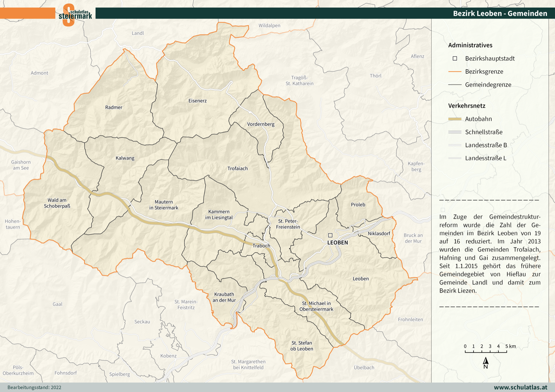Click the Verkehrsnetz legend heading
The image size is (555, 392).
click(467, 106)
